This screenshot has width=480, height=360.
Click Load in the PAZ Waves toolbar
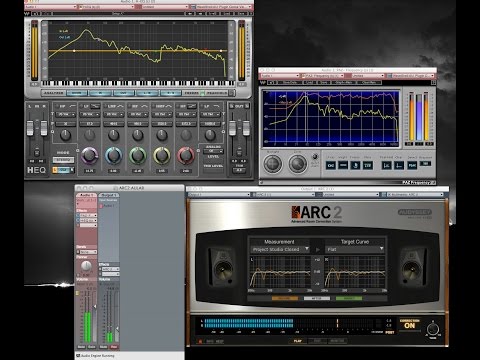pyautogui.click(x=310, y=82)
